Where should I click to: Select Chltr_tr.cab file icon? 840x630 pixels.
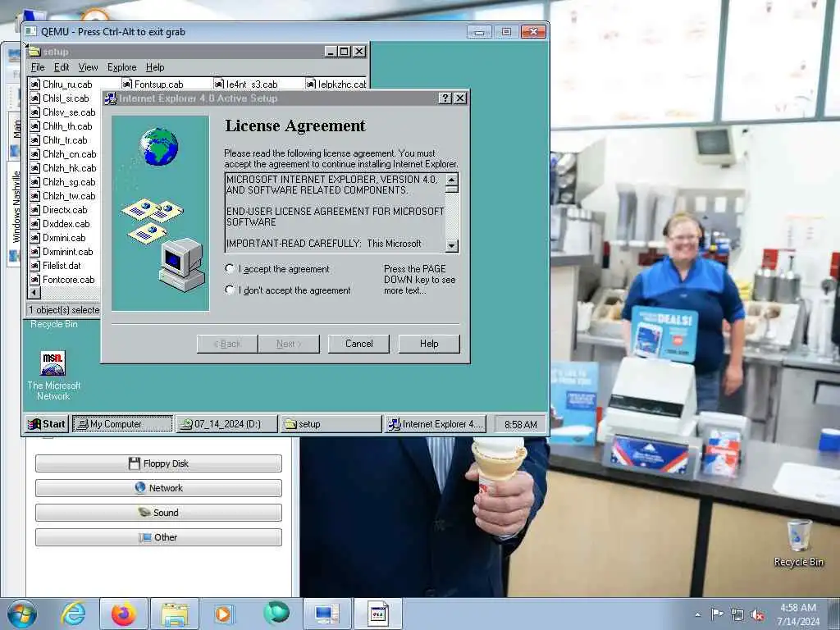click(34, 139)
